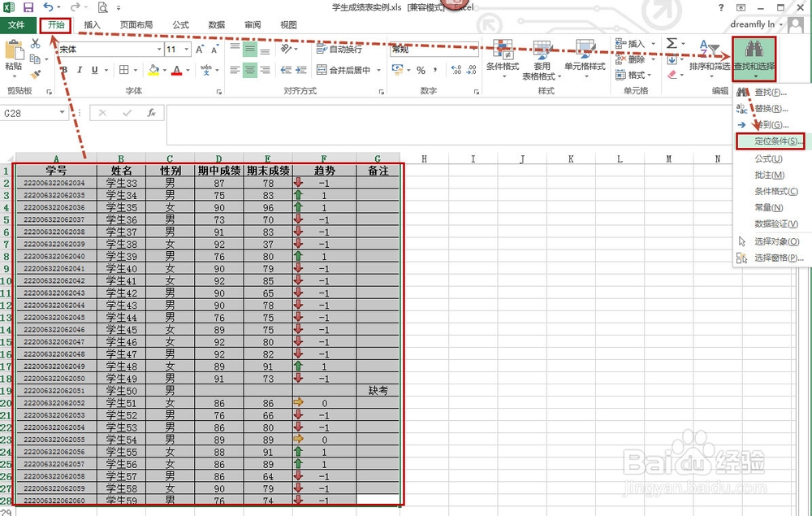Open Conditional Formatting (条件格式) menu
812x516 pixels.
pos(503,59)
